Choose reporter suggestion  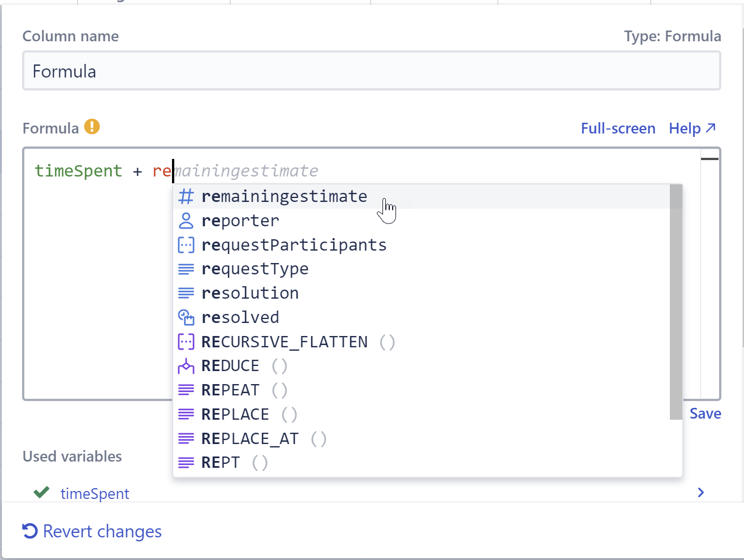[x=421, y=221]
